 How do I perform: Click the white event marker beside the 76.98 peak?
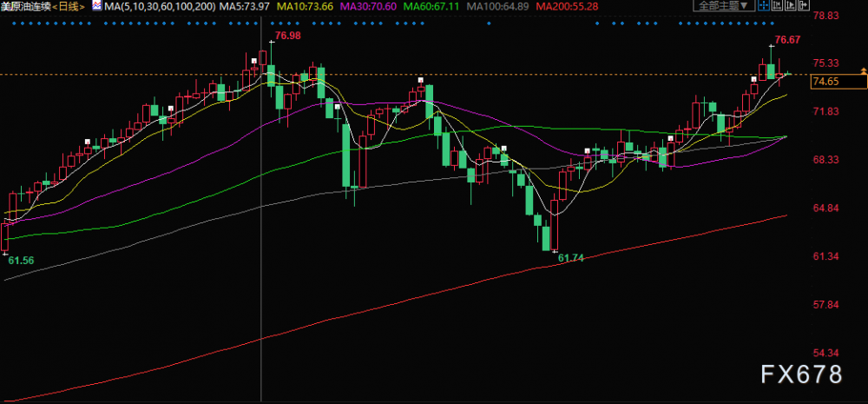254,61
